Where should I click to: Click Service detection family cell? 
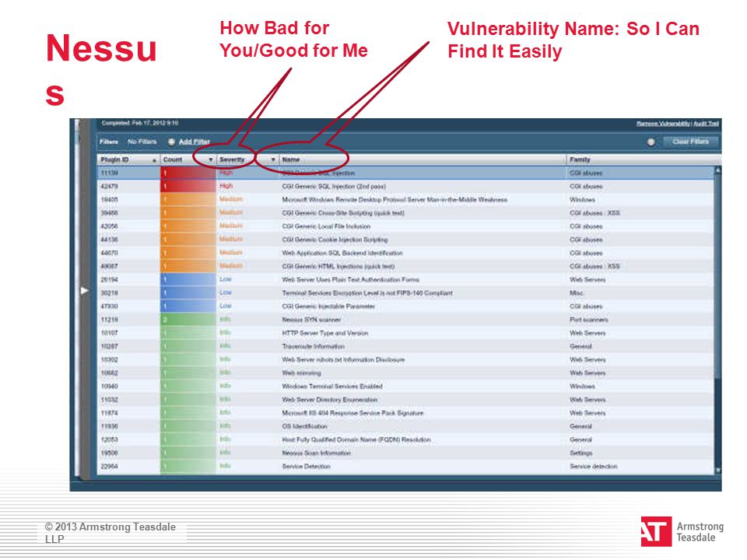[593, 466]
